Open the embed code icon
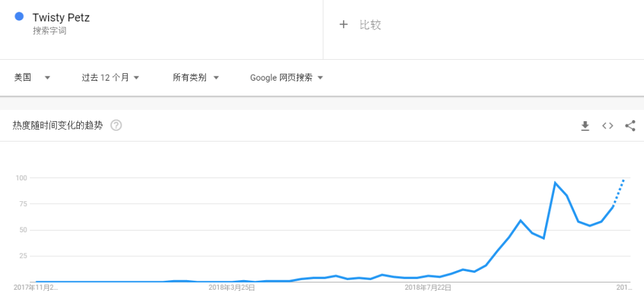Viewport: 644px width, 301px height. [x=608, y=125]
